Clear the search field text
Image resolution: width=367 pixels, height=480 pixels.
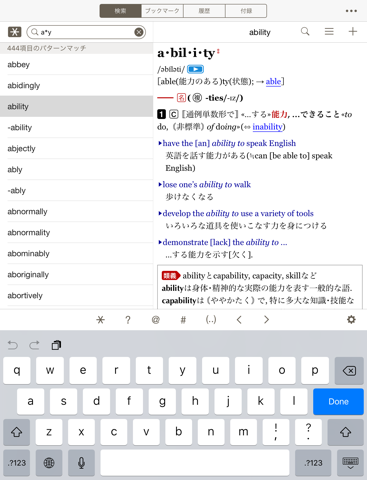tap(139, 32)
